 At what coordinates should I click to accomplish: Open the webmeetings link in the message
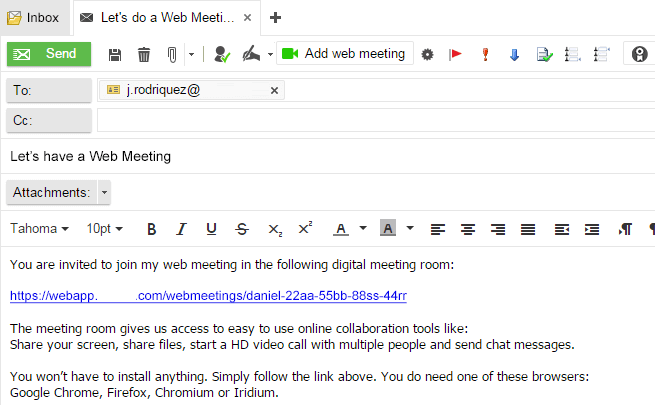click(x=208, y=296)
